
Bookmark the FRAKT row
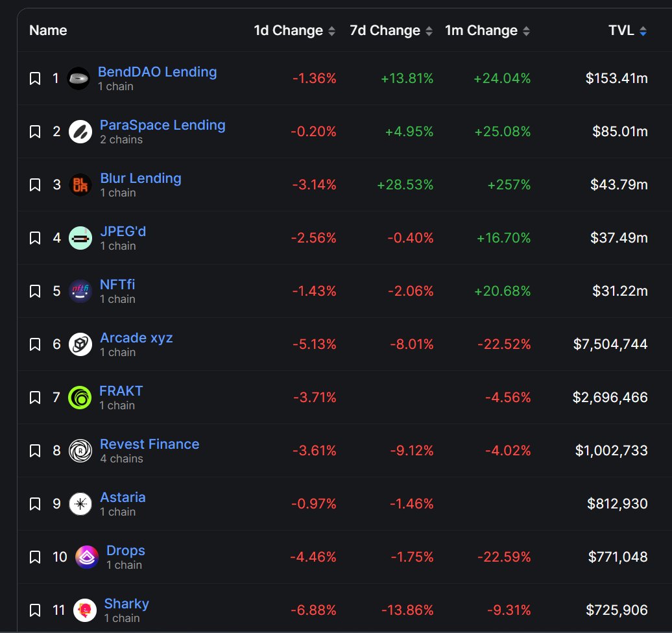[35, 398]
